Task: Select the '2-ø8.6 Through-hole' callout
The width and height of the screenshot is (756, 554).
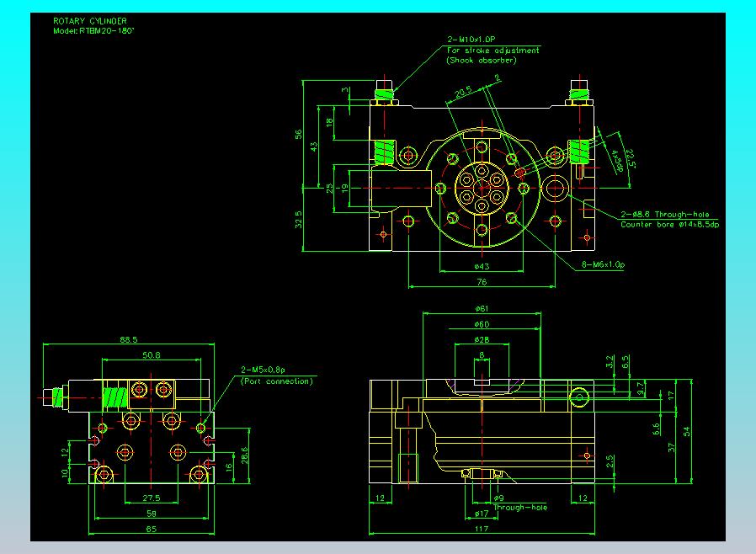Action: [x=665, y=215]
